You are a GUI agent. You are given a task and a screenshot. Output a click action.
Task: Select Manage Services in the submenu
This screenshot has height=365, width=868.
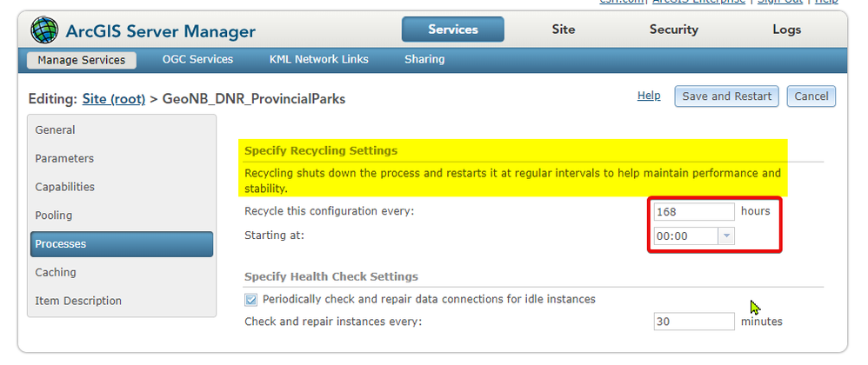[81, 60]
